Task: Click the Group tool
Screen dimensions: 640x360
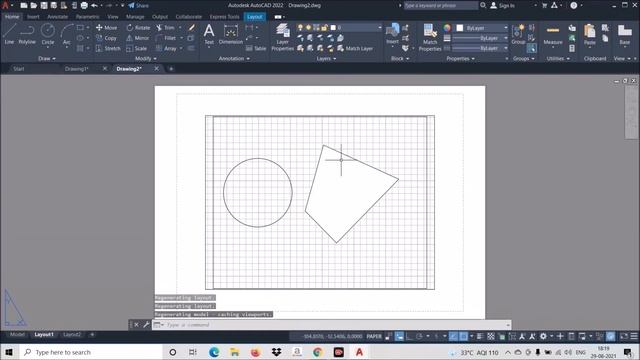Action: (518, 34)
